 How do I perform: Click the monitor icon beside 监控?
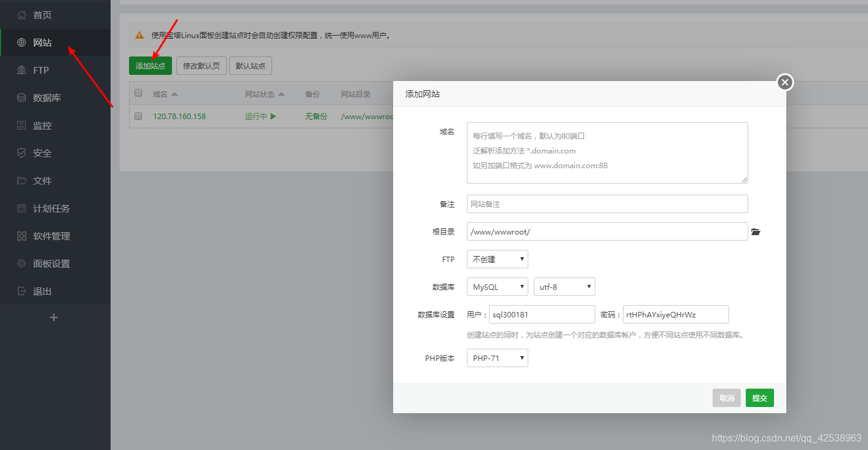22,125
